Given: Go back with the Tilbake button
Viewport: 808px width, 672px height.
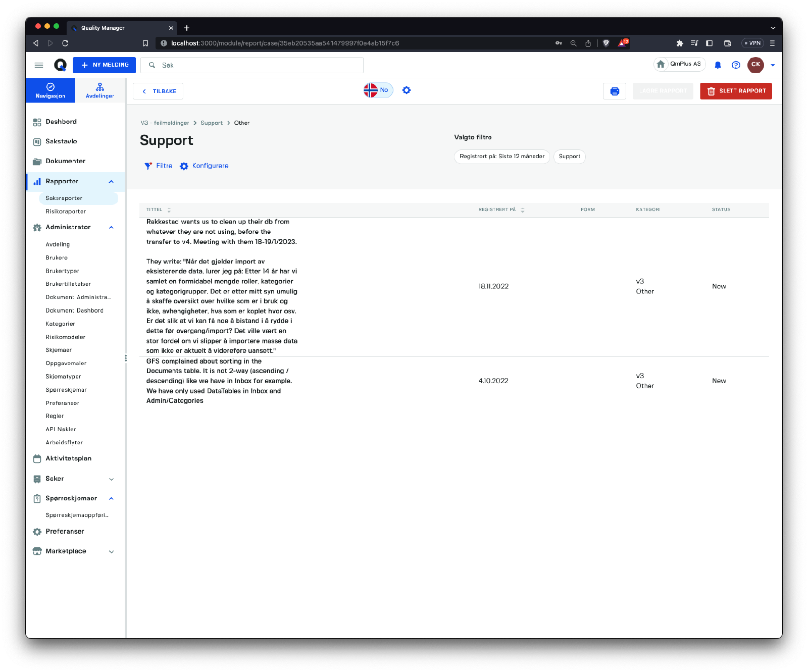Looking at the screenshot, I should pyautogui.click(x=158, y=91).
